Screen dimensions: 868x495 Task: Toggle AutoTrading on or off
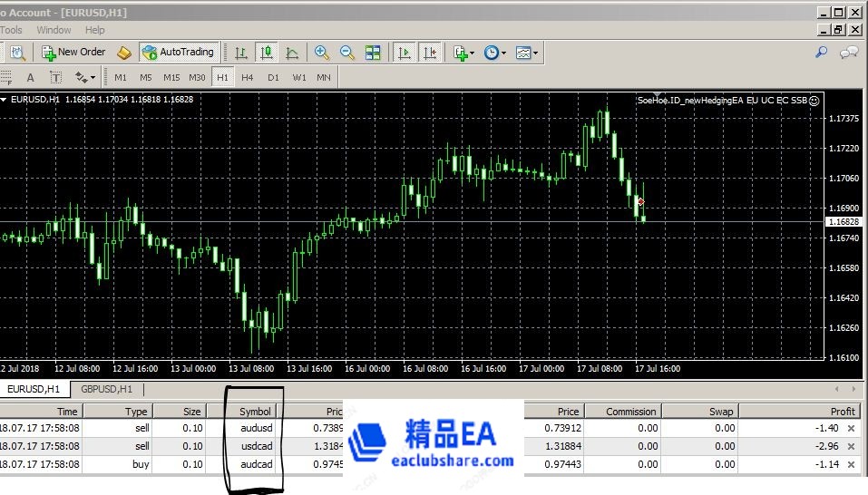[x=178, y=53]
